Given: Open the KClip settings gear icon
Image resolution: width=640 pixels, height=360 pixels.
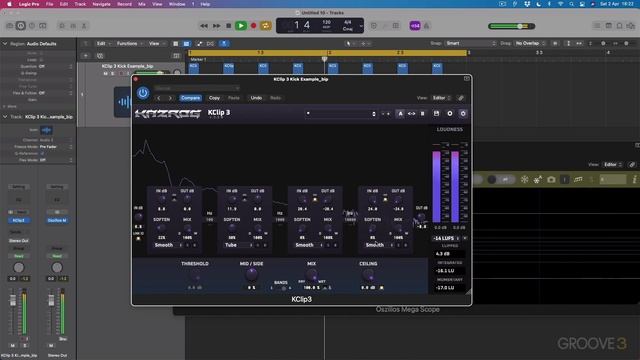Looking at the screenshot, I should click(450, 114).
